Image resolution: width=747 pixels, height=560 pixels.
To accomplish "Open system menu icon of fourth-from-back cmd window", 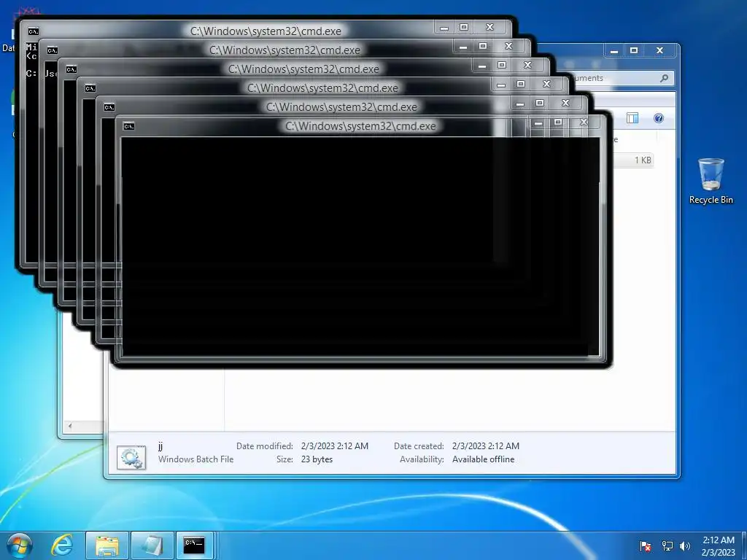I will tap(90, 88).
